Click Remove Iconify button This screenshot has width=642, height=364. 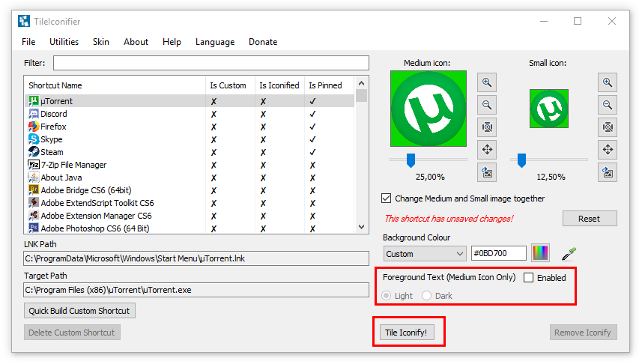click(x=583, y=333)
